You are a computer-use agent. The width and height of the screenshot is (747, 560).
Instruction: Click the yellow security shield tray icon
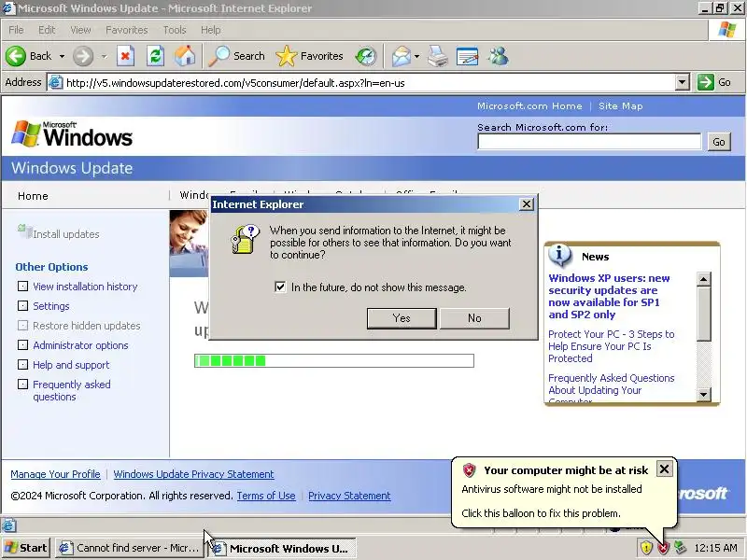click(x=646, y=548)
